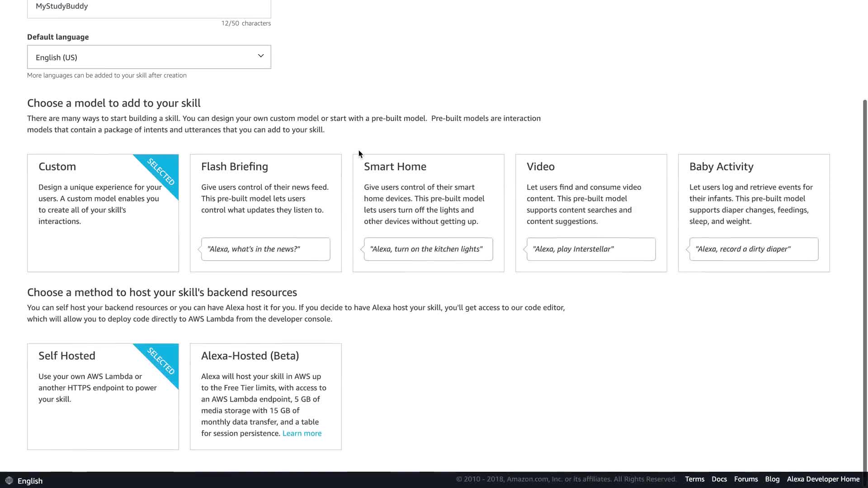Viewport: 868px width, 488px height.
Task: Open the Terms footer link
Action: pos(694,479)
